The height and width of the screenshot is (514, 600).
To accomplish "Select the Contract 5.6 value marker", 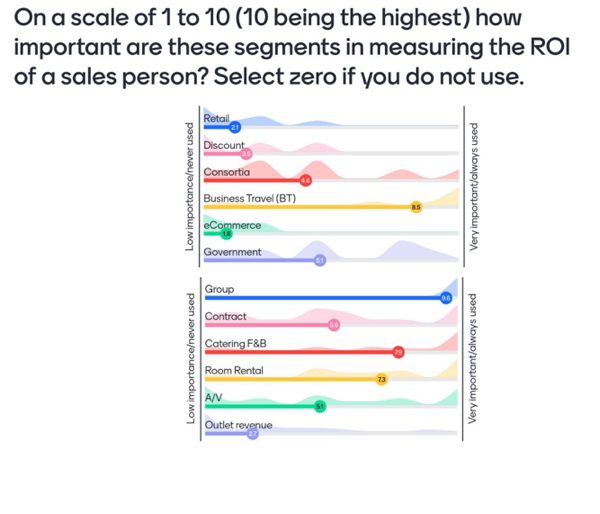I will tap(334, 325).
